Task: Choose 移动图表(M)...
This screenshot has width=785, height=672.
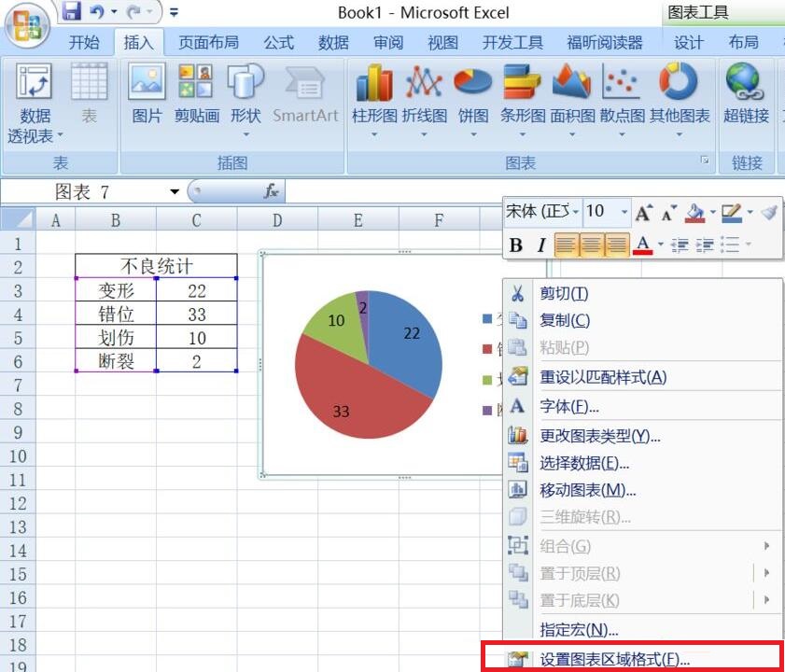Action: pyautogui.click(x=642, y=490)
